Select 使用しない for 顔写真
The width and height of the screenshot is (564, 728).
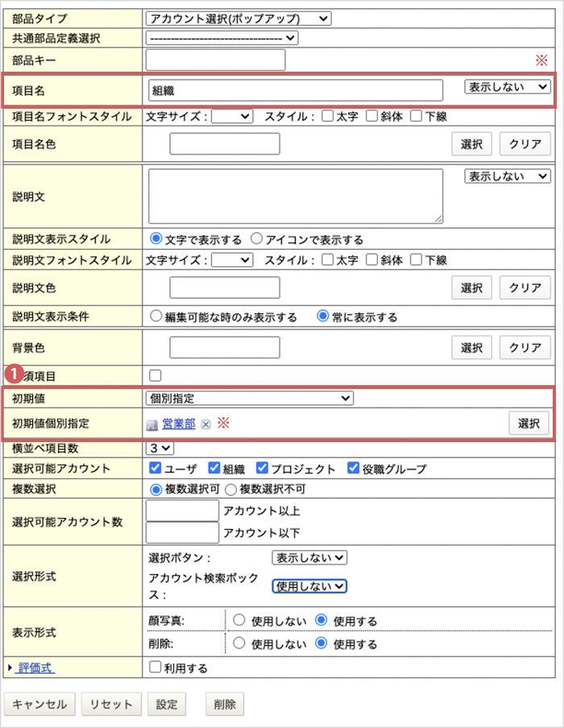pos(239,620)
